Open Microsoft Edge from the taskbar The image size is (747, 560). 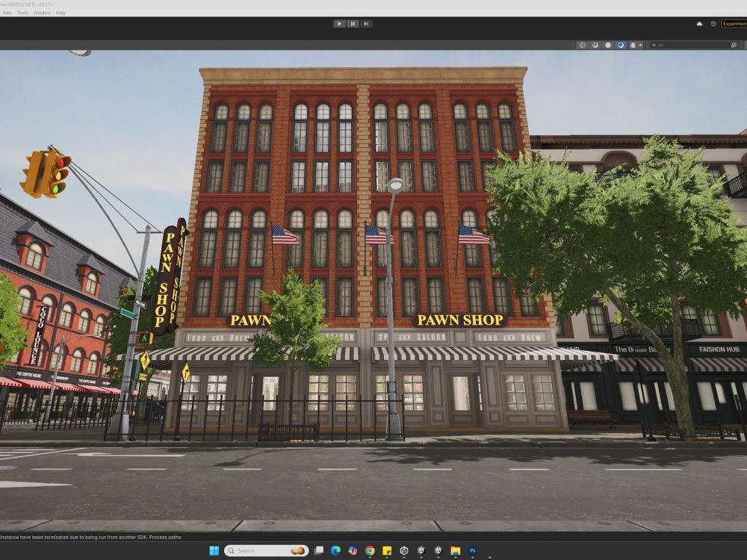click(x=335, y=550)
